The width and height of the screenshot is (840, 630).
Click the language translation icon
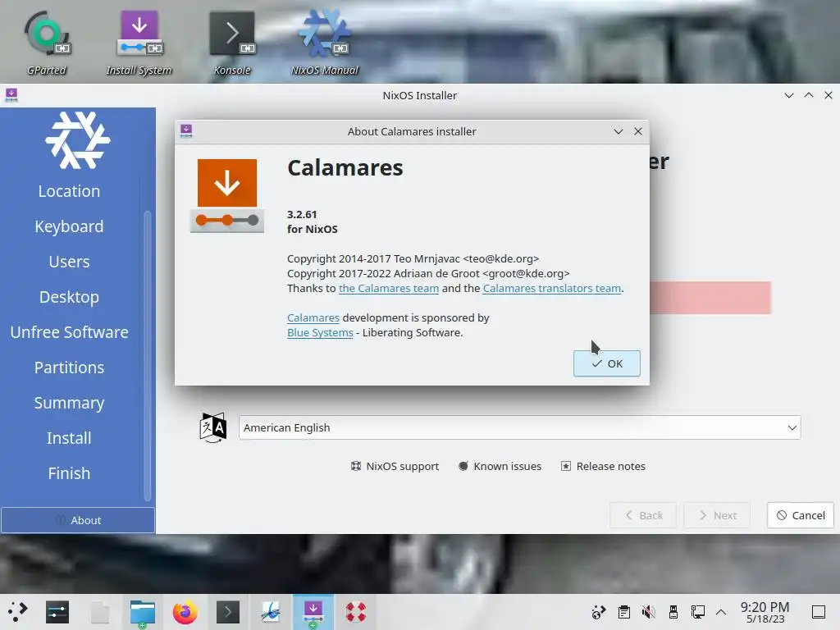click(x=213, y=427)
